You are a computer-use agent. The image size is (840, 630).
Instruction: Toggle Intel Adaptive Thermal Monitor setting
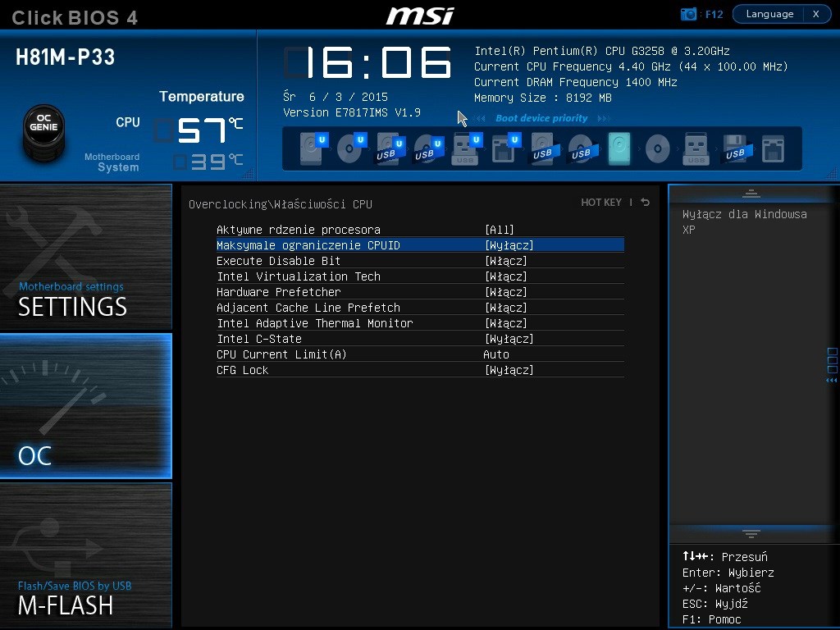(x=505, y=323)
